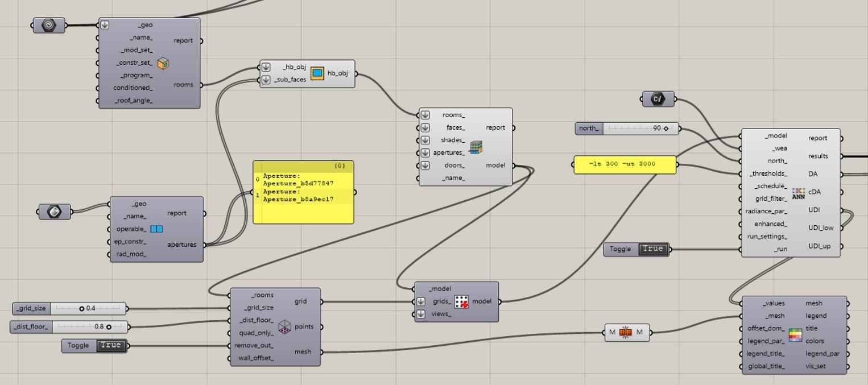Click the arrow icon beside apertures_ input
The image size is (868, 385).
tap(425, 152)
